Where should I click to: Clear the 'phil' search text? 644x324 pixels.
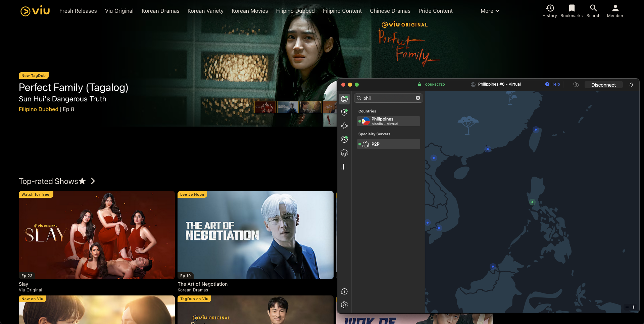[x=418, y=98]
